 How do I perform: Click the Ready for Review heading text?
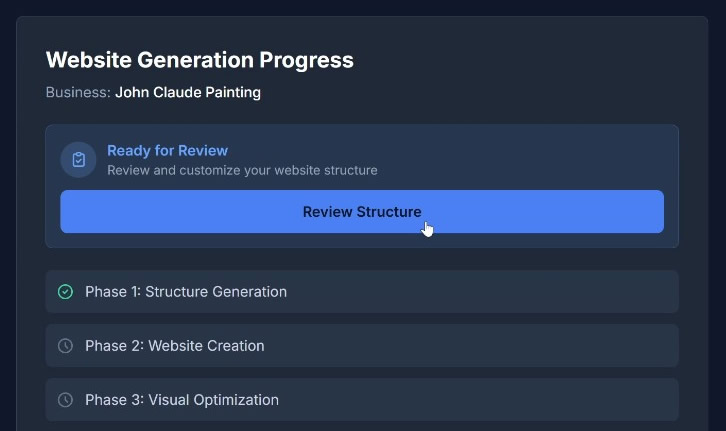click(168, 151)
